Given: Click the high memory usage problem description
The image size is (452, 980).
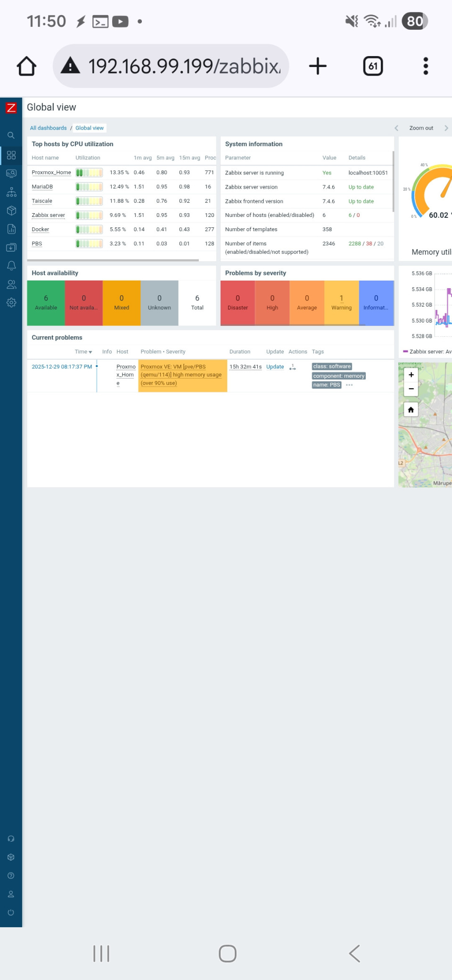Looking at the screenshot, I should (x=181, y=375).
